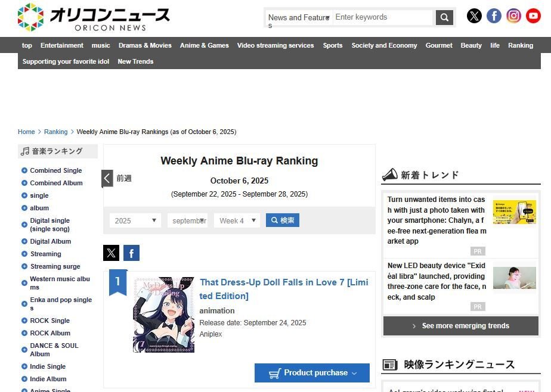Open the Oricon News logo homepage
Image resolution: width=551 pixels, height=392 pixels.
pyautogui.click(x=94, y=17)
